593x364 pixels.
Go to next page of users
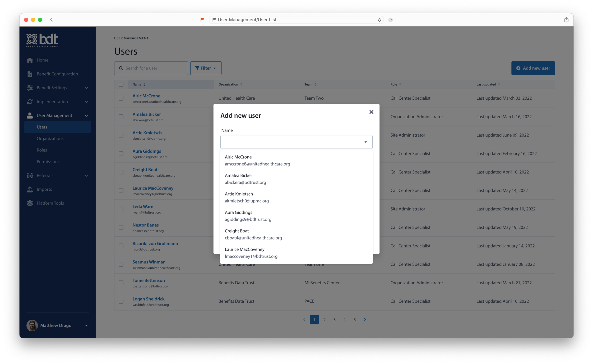pos(365,320)
